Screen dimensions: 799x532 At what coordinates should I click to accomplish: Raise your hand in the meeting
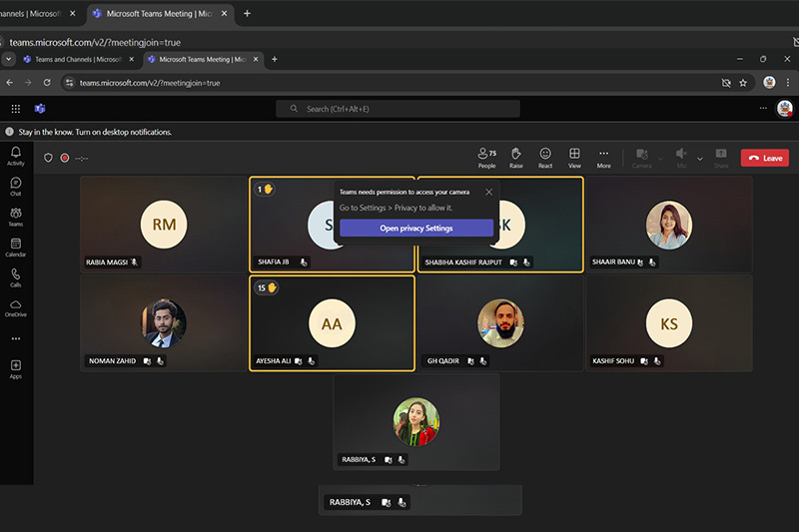(515, 157)
